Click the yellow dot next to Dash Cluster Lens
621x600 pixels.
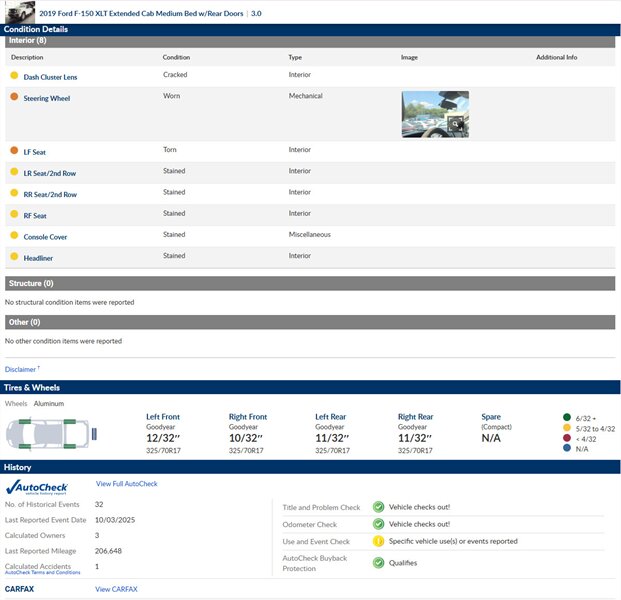[14, 76]
